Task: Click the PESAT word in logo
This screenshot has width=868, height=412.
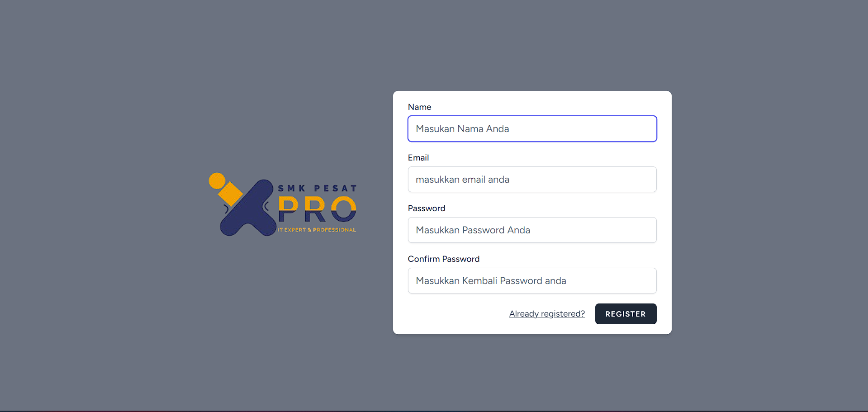Action: pos(336,188)
